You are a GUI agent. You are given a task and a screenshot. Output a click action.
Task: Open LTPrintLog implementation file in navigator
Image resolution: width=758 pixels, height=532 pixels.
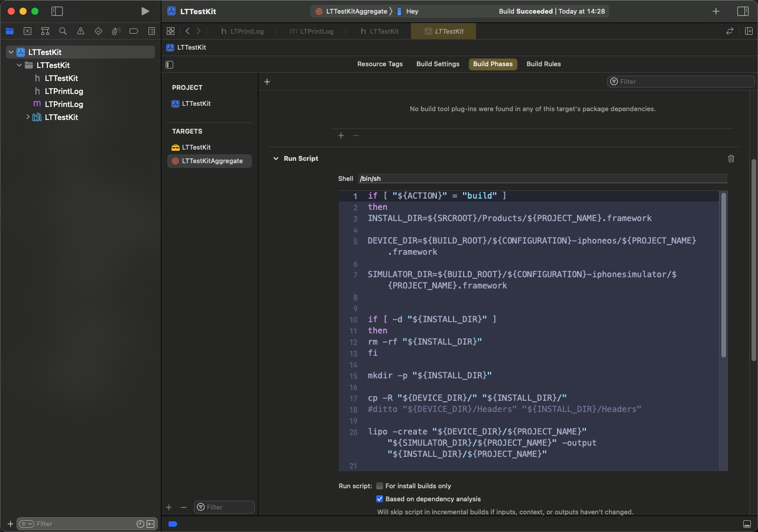click(59, 104)
